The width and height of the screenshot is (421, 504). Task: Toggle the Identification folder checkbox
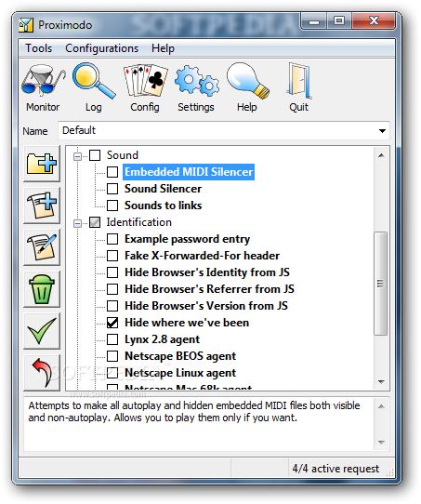95,222
